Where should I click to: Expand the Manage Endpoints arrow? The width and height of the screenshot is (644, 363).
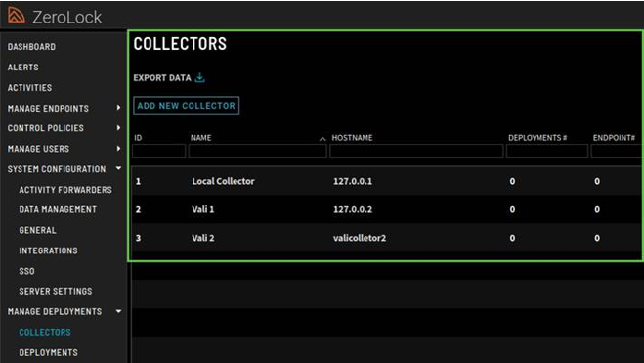(x=118, y=108)
